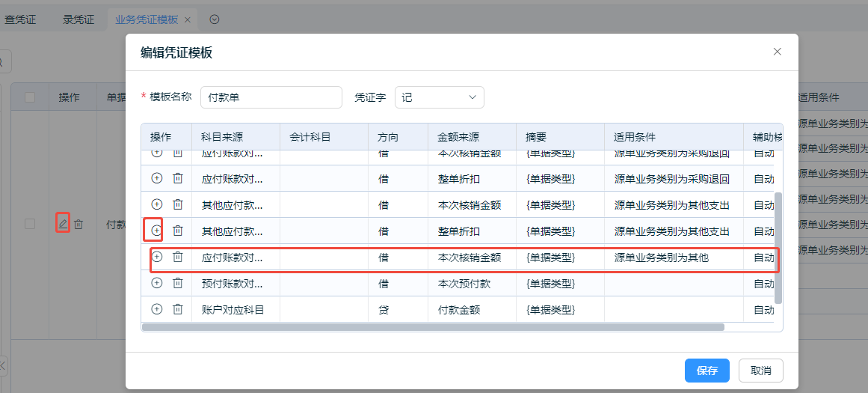
Task: Close the 编辑凭证模板 dialog with the X
Action: (777, 52)
